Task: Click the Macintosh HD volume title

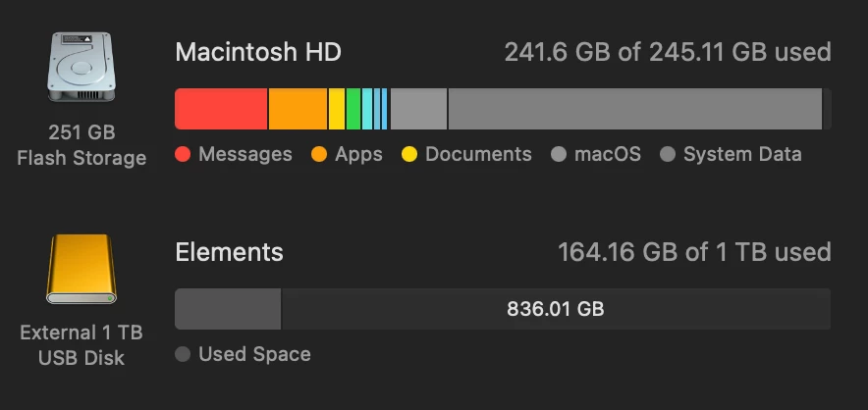Action: 258,52
